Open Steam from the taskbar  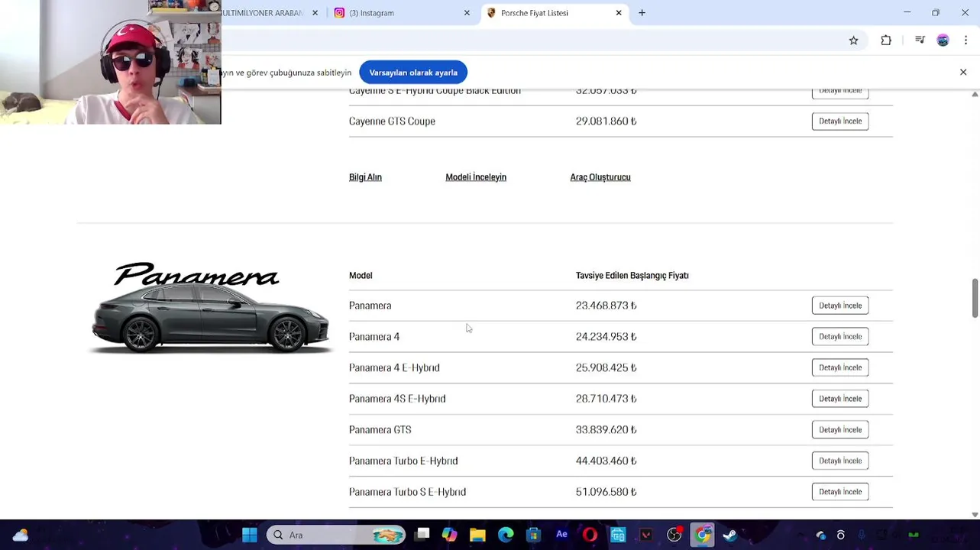(x=730, y=535)
